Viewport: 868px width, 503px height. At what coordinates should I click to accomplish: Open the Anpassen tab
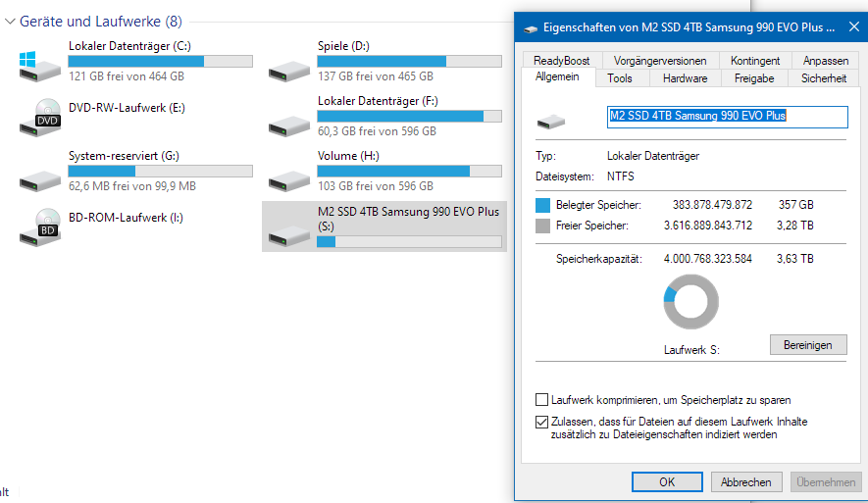click(x=826, y=61)
